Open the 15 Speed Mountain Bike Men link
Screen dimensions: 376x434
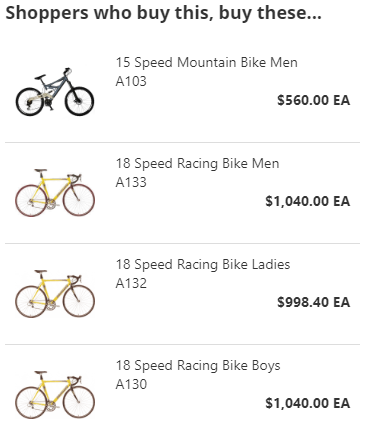tap(206, 62)
